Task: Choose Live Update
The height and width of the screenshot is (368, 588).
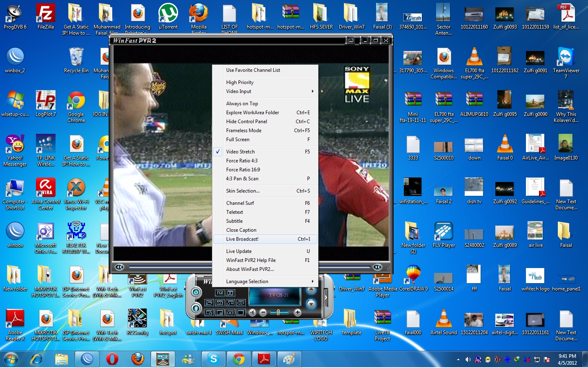Action: point(265,251)
